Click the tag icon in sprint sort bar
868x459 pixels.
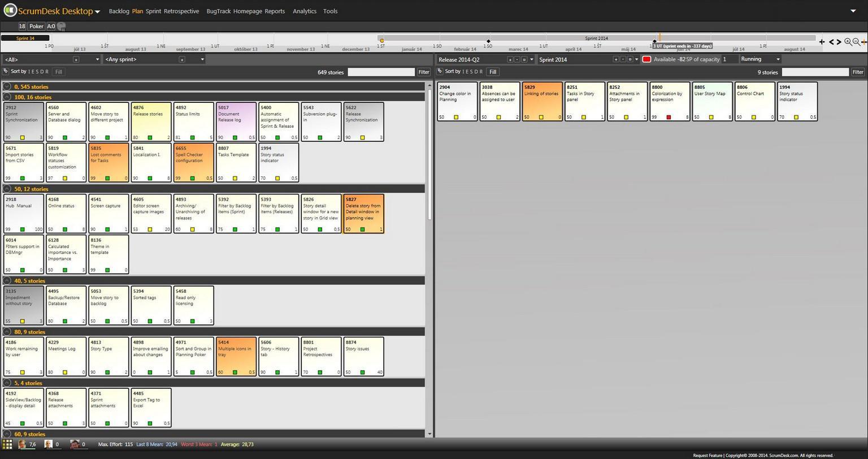pos(440,71)
